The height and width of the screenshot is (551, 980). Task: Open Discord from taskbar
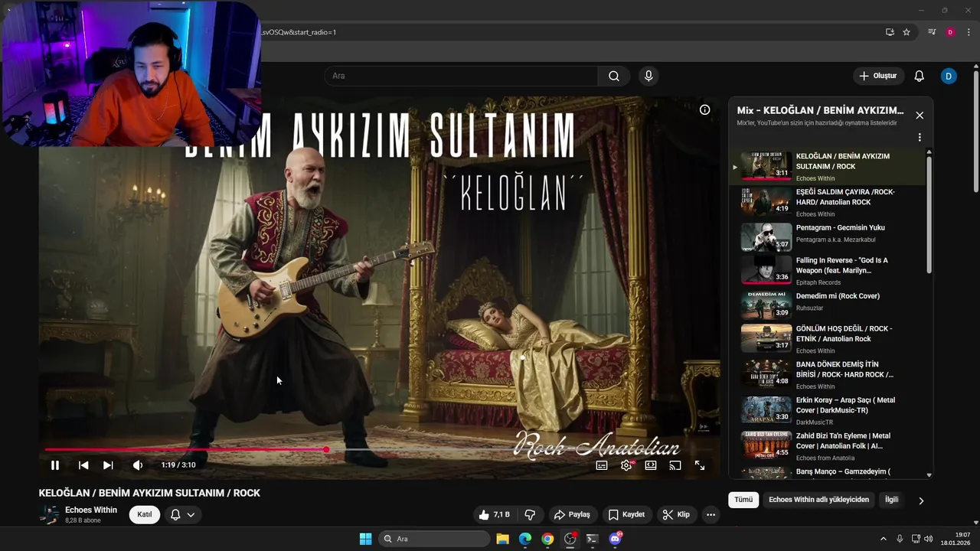click(x=615, y=539)
